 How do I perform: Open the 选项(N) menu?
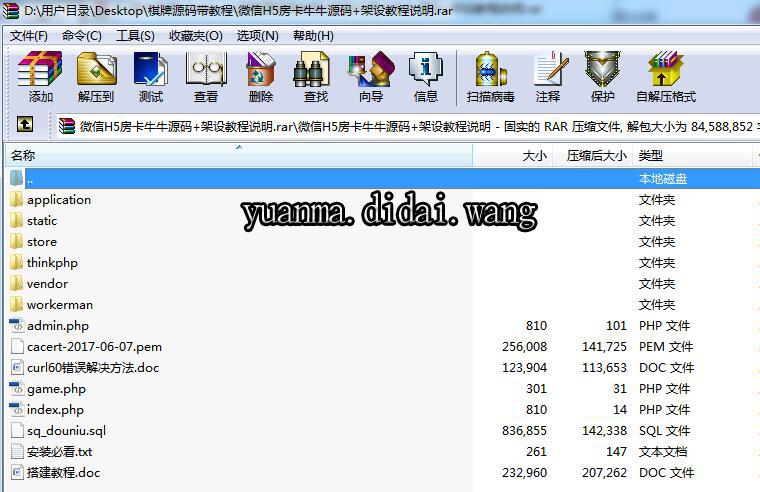[x=257, y=36]
